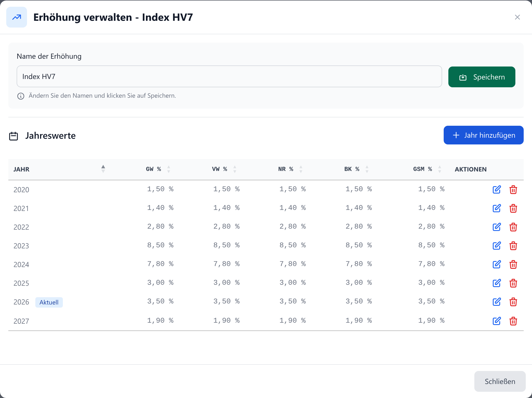Screen dimensions: 532x398
Task: Select the 2025 BK value 3,00 %
Action: [359, 283]
